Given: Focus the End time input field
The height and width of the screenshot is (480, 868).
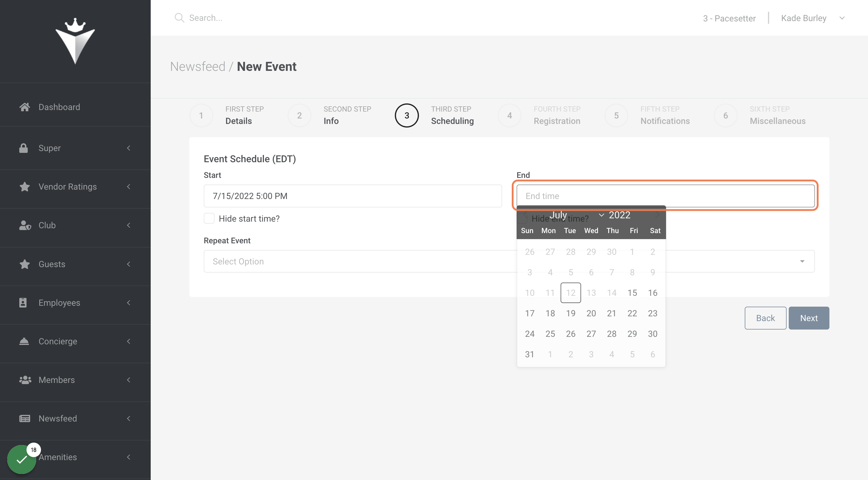Looking at the screenshot, I should [665, 196].
